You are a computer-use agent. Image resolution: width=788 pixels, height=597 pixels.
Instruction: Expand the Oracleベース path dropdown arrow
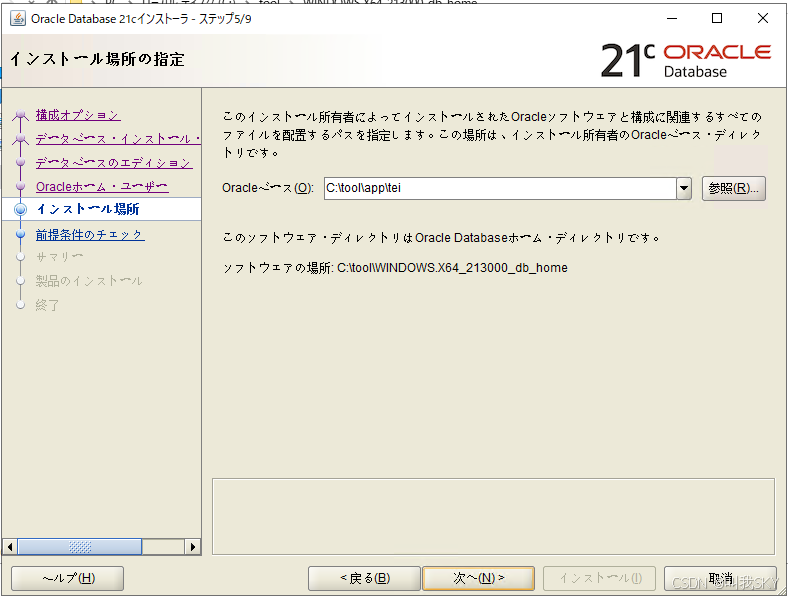[684, 188]
